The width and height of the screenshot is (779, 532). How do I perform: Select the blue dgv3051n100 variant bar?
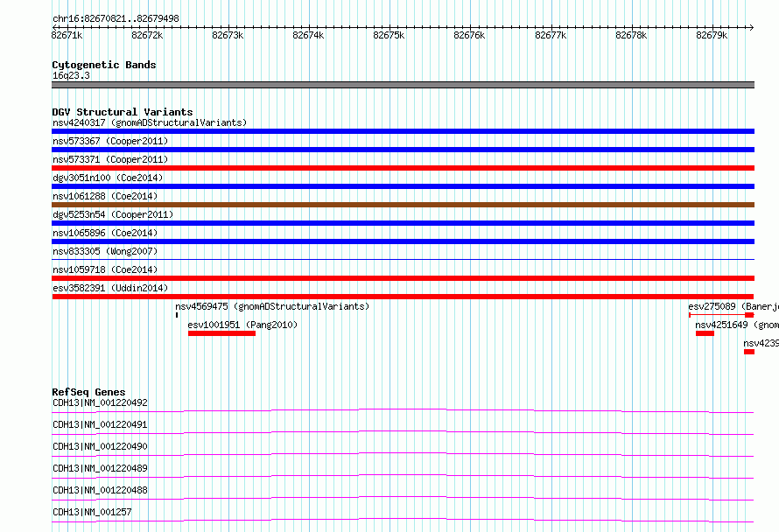click(403, 186)
